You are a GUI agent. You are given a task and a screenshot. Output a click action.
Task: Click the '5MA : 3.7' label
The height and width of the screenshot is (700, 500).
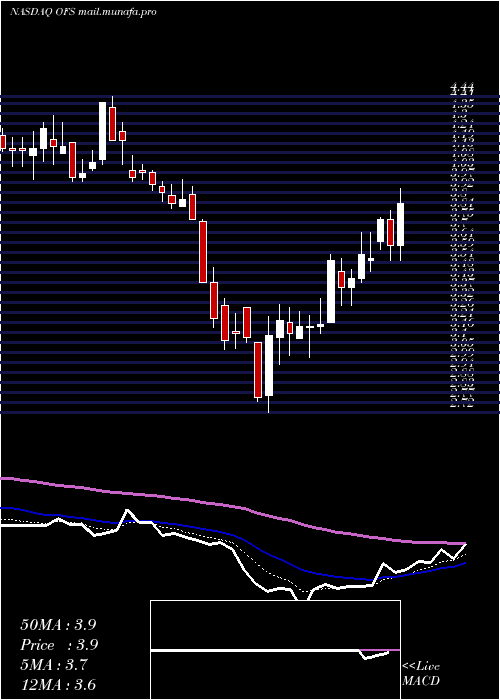(54, 665)
